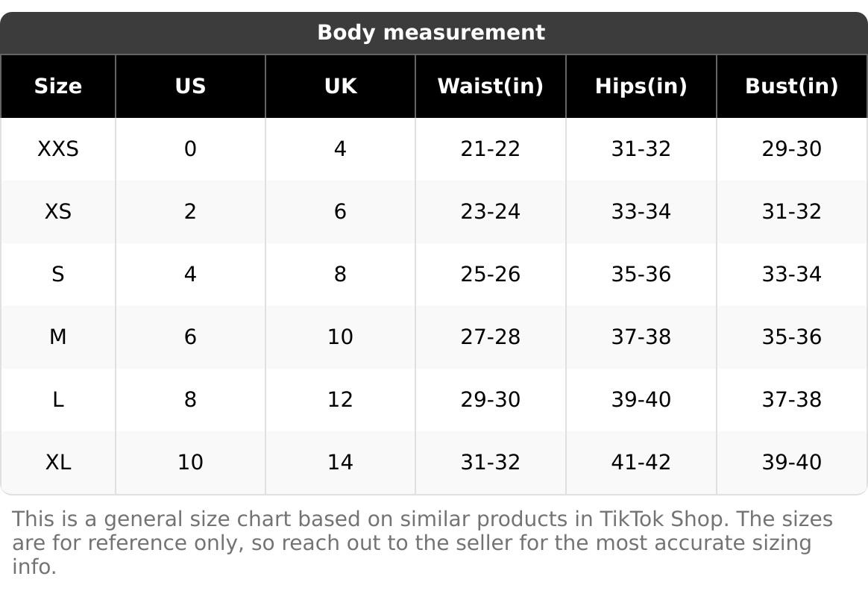
Task: Click the S size row label
Action: pyautogui.click(x=58, y=275)
